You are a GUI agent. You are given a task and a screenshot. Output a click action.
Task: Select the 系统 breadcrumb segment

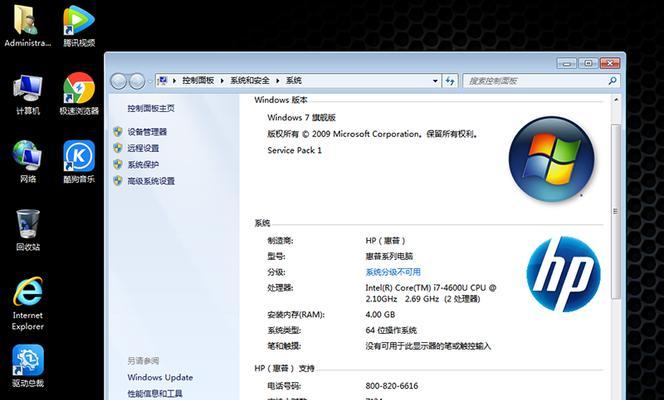click(293, 80)
